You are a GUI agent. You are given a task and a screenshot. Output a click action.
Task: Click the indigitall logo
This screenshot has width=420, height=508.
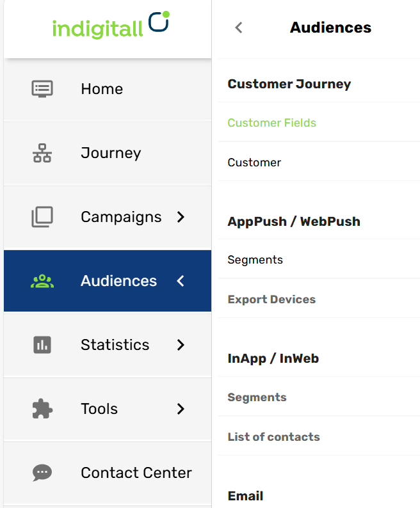click(x=110, y=26)
